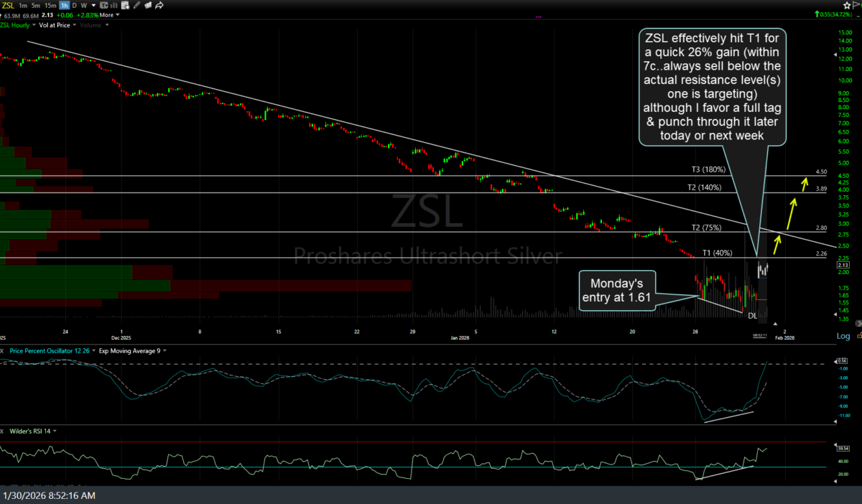Click the +2.83% percent change value
The image size is (862, 504).
coord(88,15)
